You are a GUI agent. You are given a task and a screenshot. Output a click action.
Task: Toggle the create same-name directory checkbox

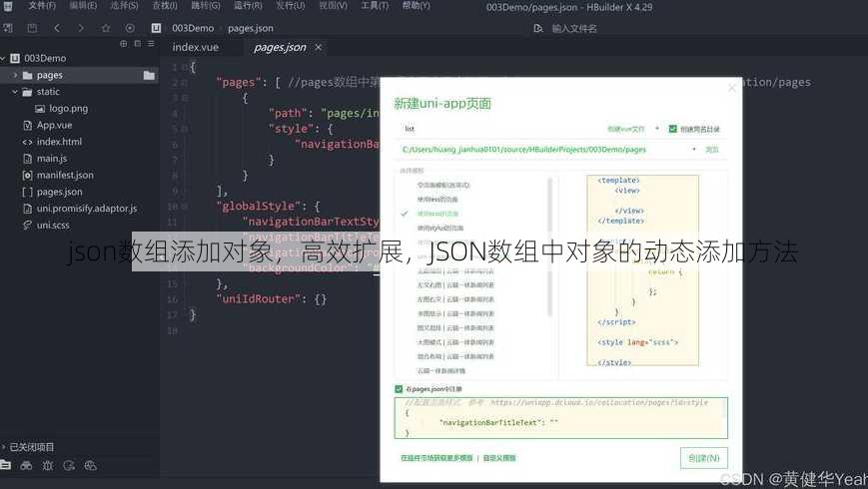(672, 129)
